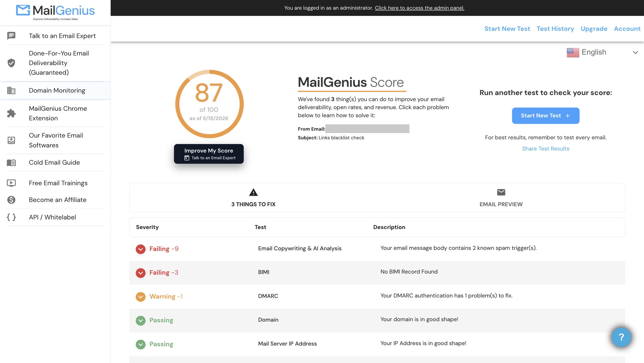Click 'Your domain is in good shape!' description
Screen dimensions: 644x363
tap(419, 319)
